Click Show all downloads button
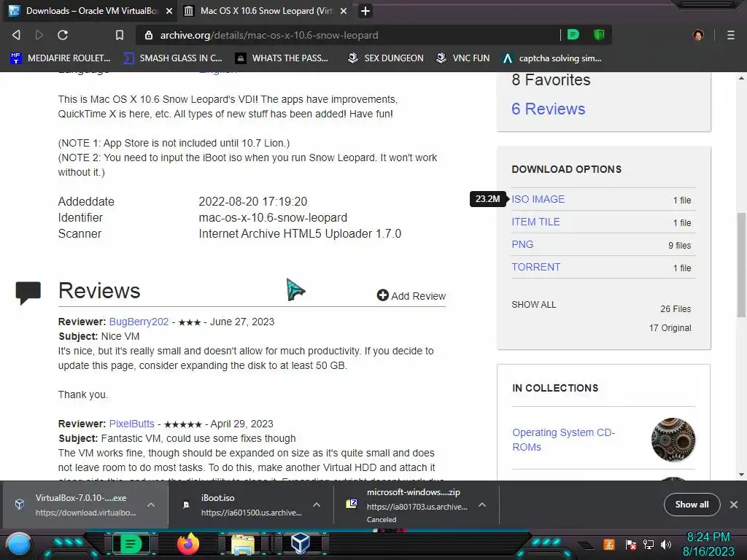Viewport: 747px width, 560px height. [692, 505]
